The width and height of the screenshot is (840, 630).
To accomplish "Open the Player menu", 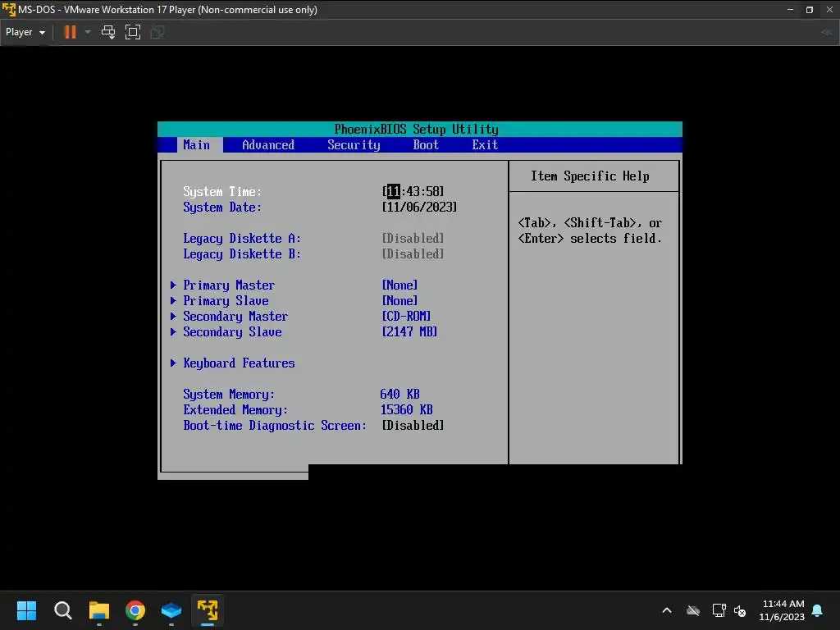I will click(x=25, y=32).
